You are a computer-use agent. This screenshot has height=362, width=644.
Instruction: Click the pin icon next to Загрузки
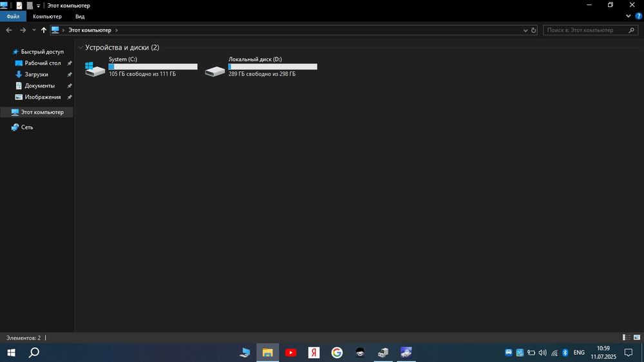(x=70, y=74)
